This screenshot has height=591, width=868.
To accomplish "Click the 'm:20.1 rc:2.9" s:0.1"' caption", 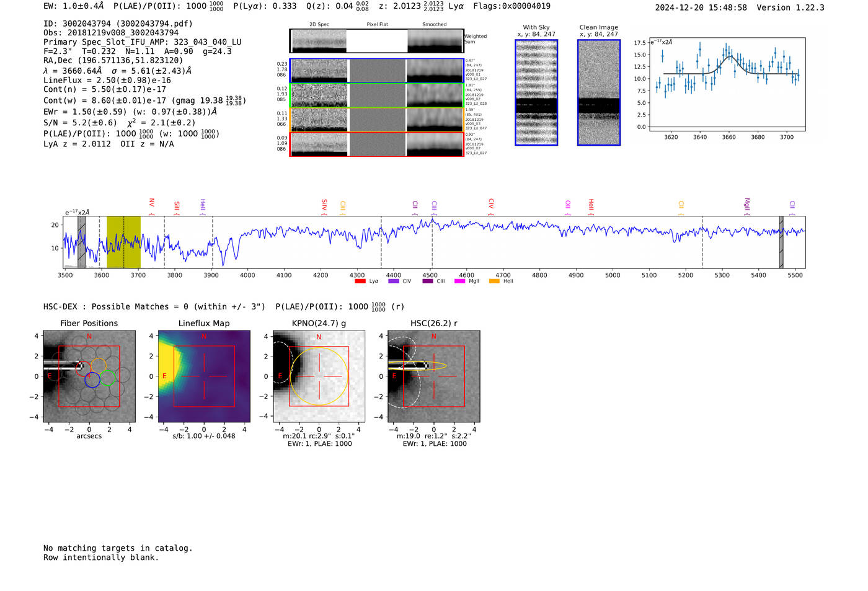I will [x=319, y=436].
